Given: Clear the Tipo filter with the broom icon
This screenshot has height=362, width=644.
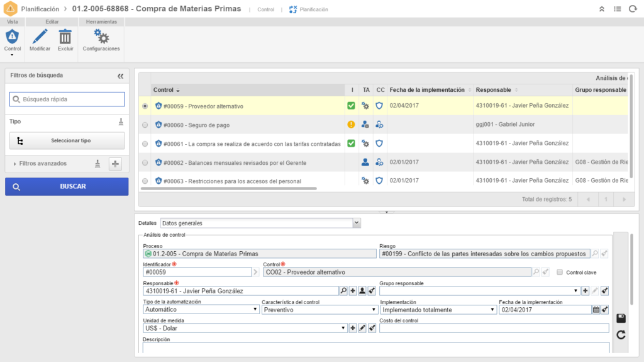Looking at the screenshot, I should click(121, 122).
